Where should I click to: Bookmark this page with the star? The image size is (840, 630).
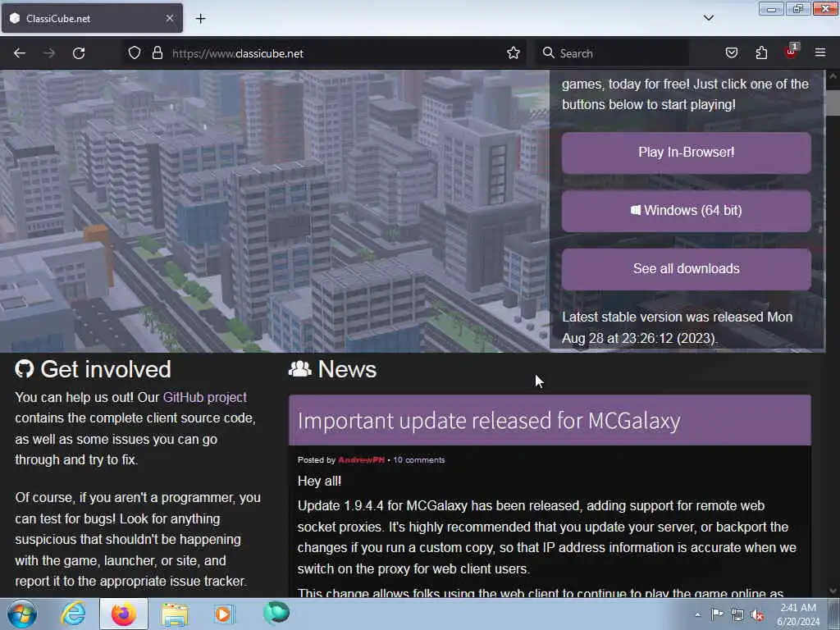[x=514, y=53]
